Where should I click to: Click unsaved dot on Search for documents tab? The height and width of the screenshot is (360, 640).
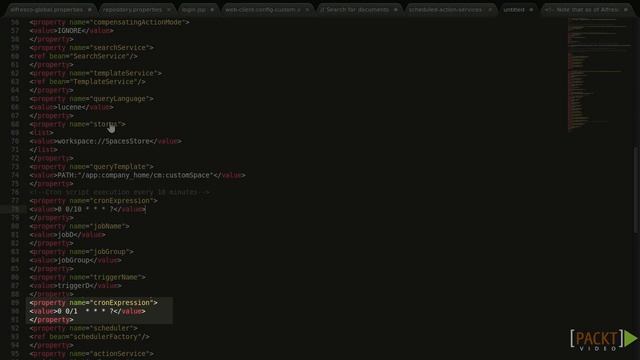coord(396,9)
